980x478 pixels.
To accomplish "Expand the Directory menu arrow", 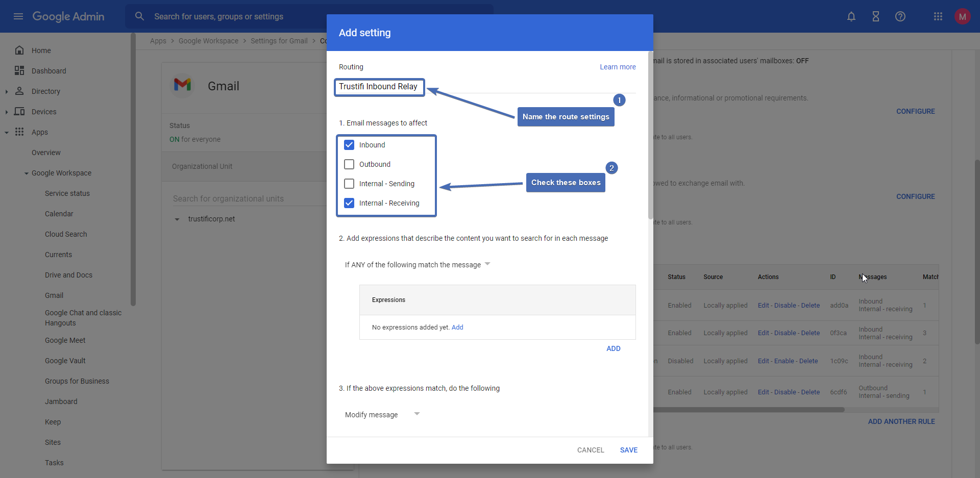I will [x=7, y=91].
